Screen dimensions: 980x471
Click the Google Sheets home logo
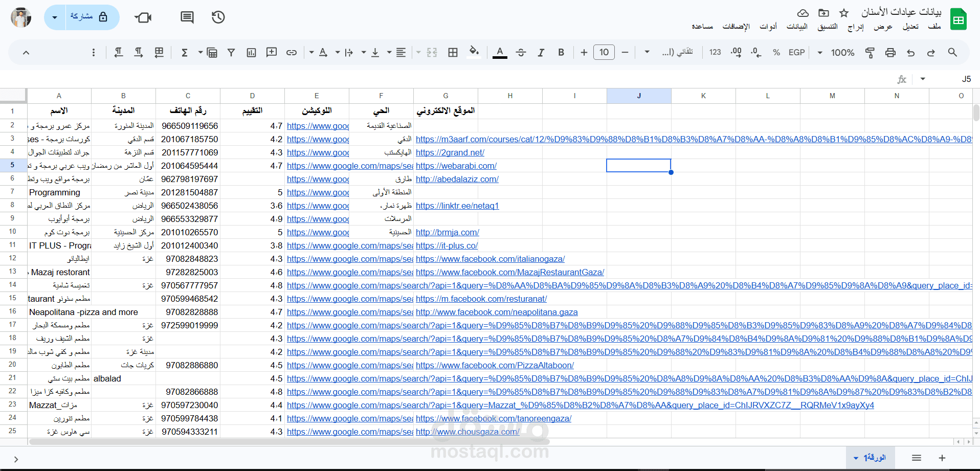click(959, 19)
